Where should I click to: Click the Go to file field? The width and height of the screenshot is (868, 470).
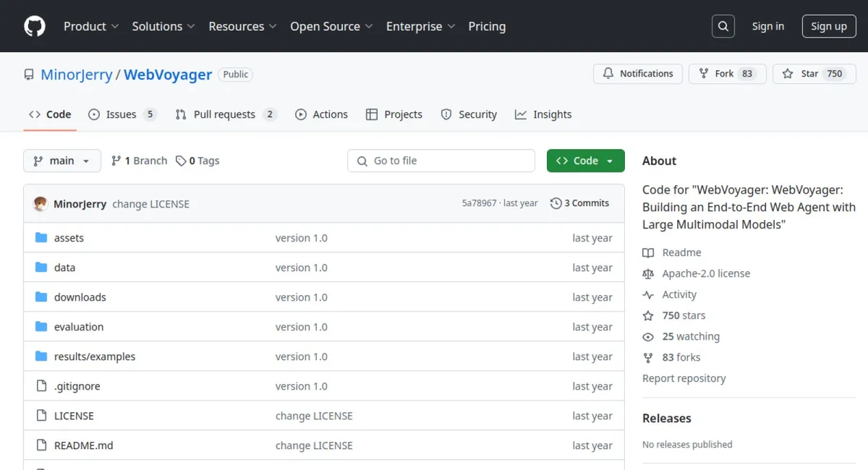(x=441, y=161)
